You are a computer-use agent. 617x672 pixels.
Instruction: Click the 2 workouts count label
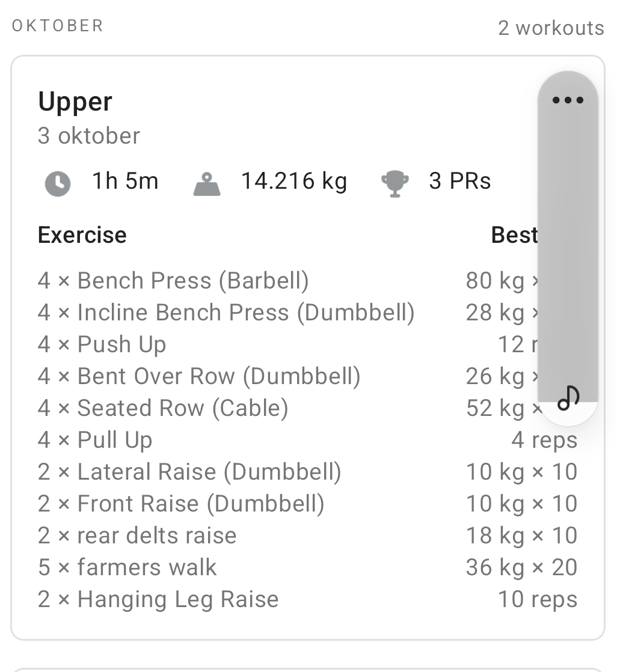[x=551, y=28]
